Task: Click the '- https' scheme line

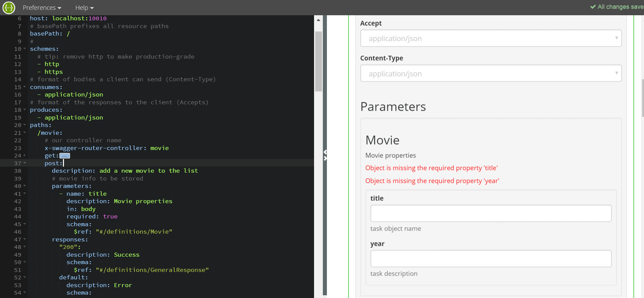Action: [50, 72]
